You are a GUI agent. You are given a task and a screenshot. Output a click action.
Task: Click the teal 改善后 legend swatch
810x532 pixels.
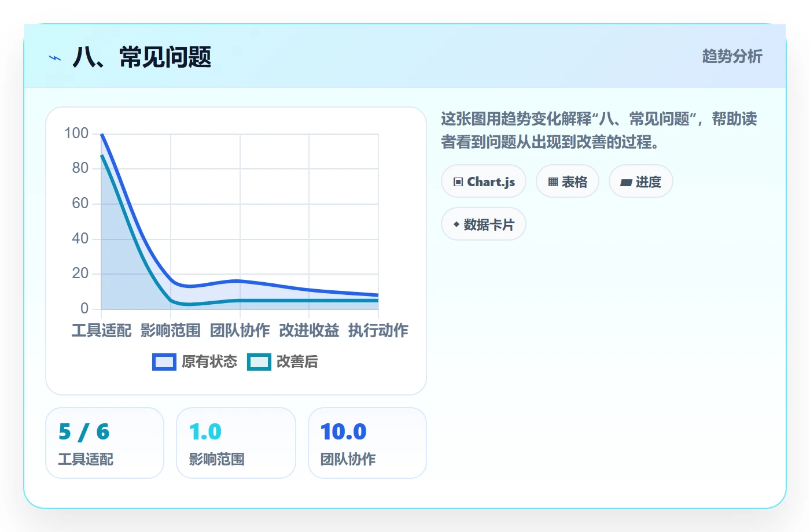tap(259, 362)
